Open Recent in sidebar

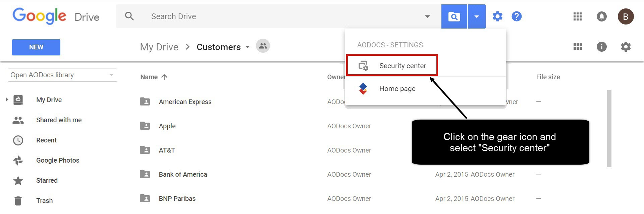tap(46, 140)
